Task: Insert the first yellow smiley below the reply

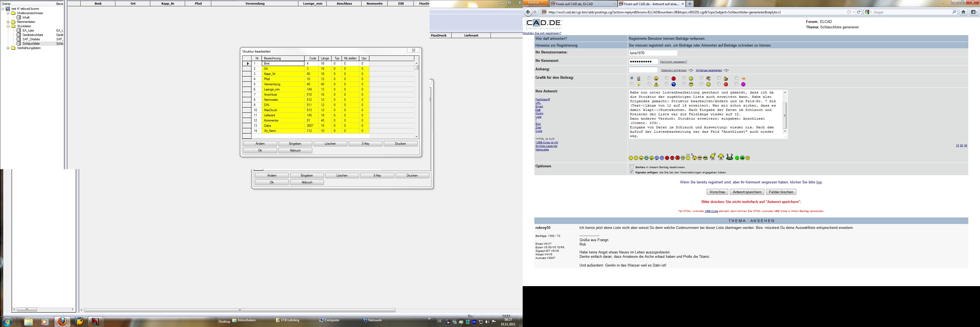Action: coord(631,158)
